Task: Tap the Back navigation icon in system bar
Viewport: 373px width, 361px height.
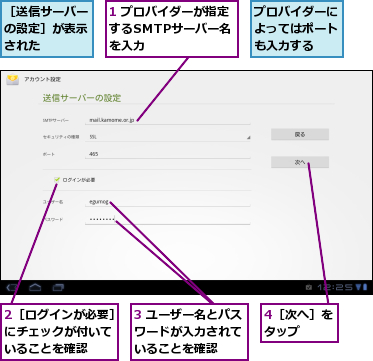Action: point(12,287)
